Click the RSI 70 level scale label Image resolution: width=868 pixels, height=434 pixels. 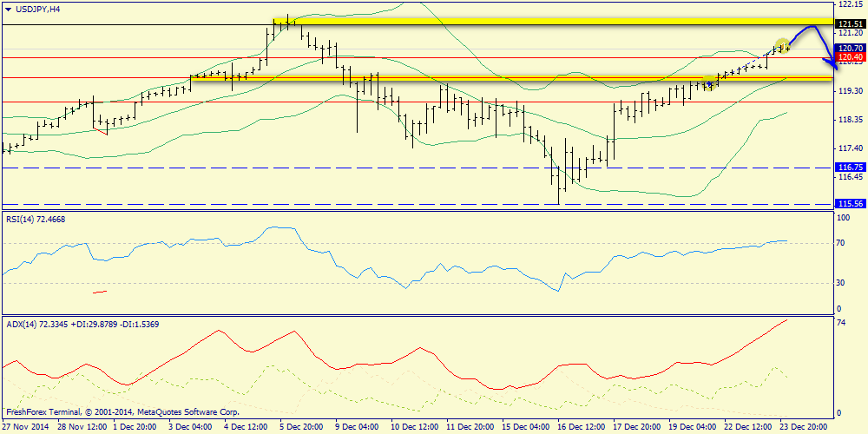pyautogui.click(x=840, y=243)
